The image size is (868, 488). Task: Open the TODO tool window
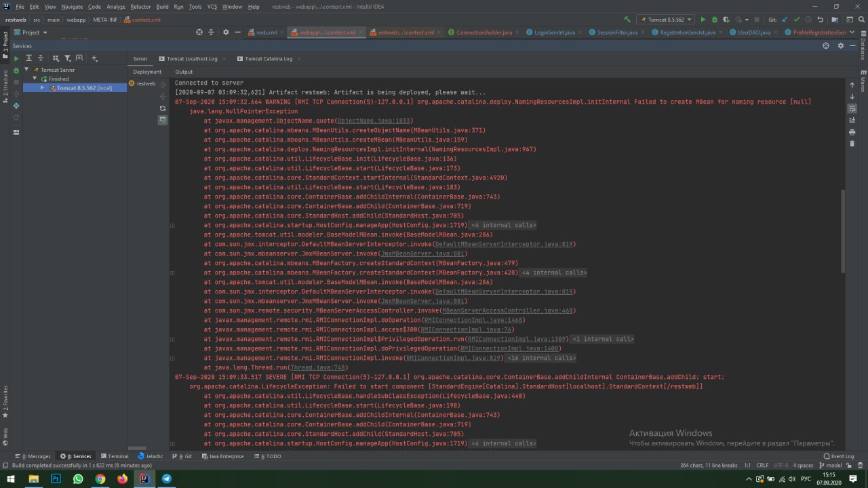pyautogui.click(x=269, y=456)
